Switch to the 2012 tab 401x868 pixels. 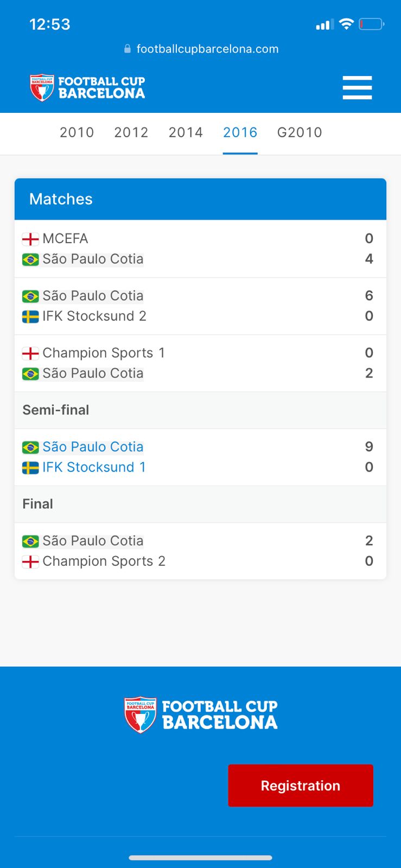click(131, 132)
